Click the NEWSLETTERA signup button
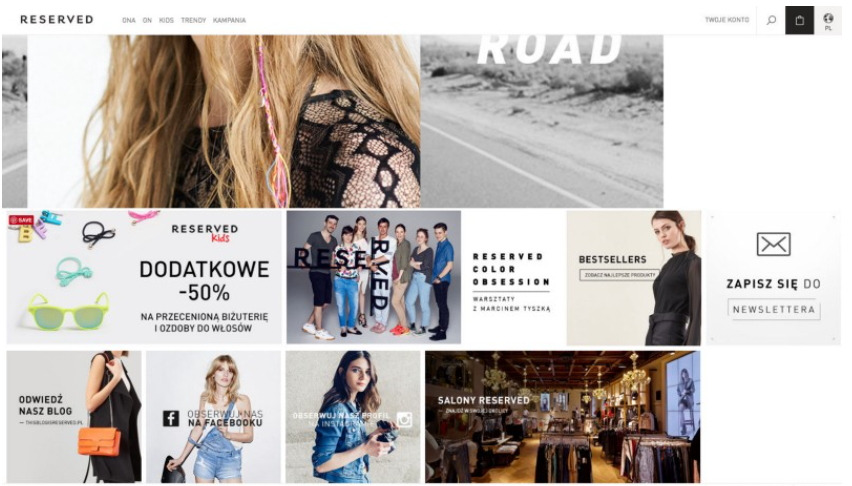852x486 pixels. (774, 309)
